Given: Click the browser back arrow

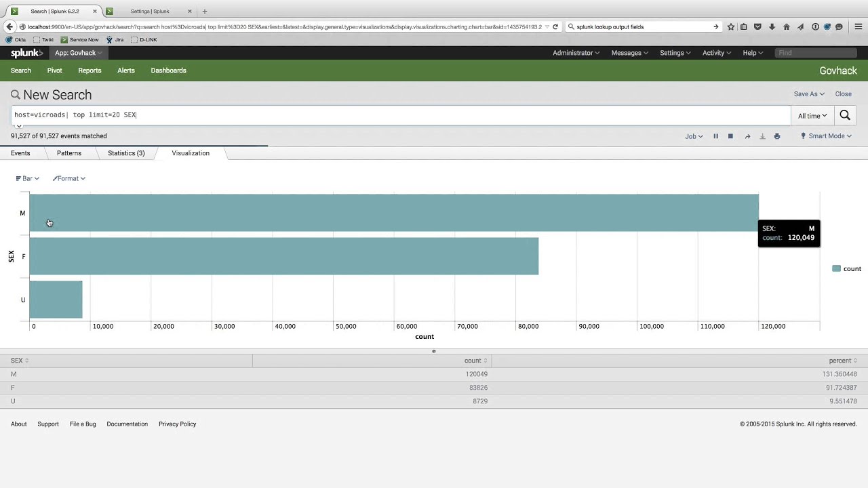Looking at the screenshot, I should click(x=9, y=26).
